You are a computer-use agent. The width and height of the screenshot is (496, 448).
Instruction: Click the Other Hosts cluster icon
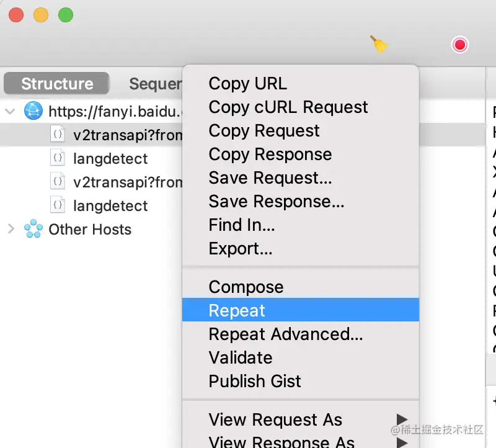pos(32,229)
